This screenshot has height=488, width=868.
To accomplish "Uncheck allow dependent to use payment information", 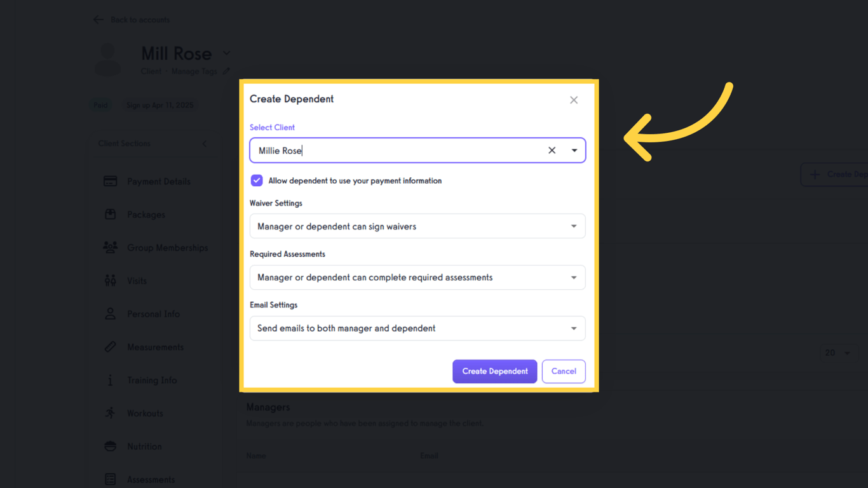I will click(x=256, y=180).
